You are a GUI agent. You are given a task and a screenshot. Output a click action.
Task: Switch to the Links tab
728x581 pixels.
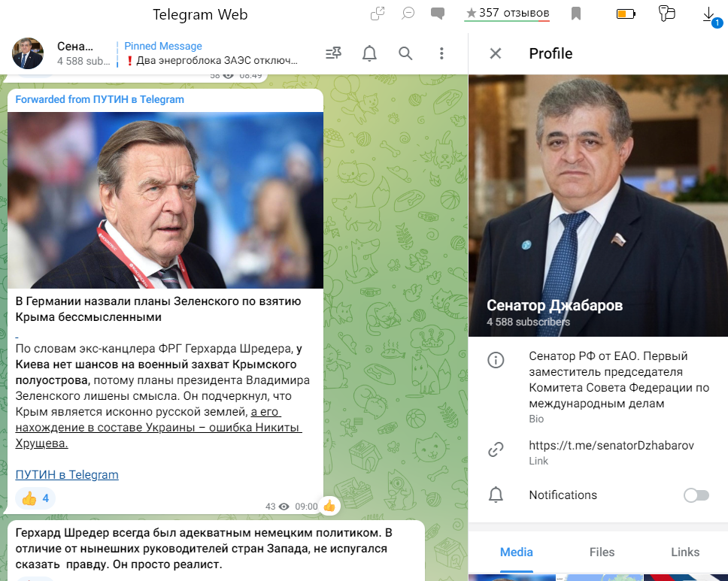pos(685,552)
